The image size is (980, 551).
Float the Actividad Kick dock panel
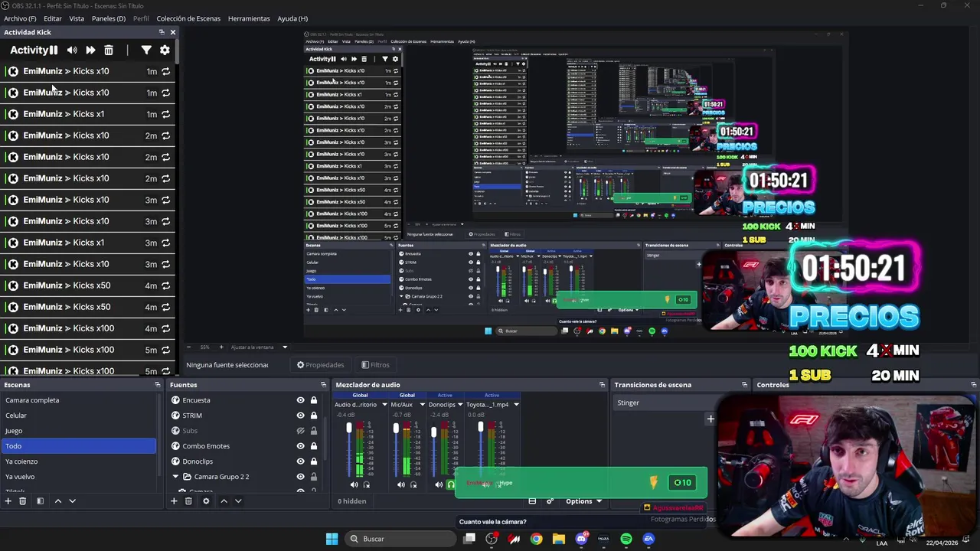click(162, 32)
